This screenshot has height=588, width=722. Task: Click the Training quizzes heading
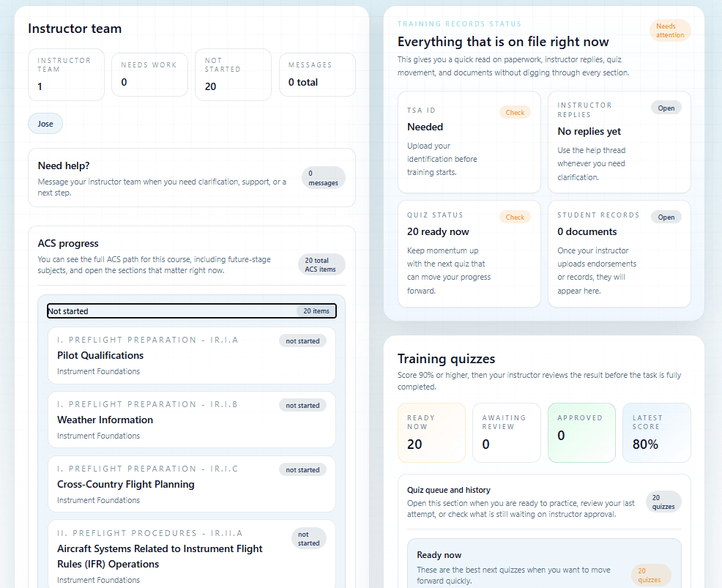click(446, 359)
